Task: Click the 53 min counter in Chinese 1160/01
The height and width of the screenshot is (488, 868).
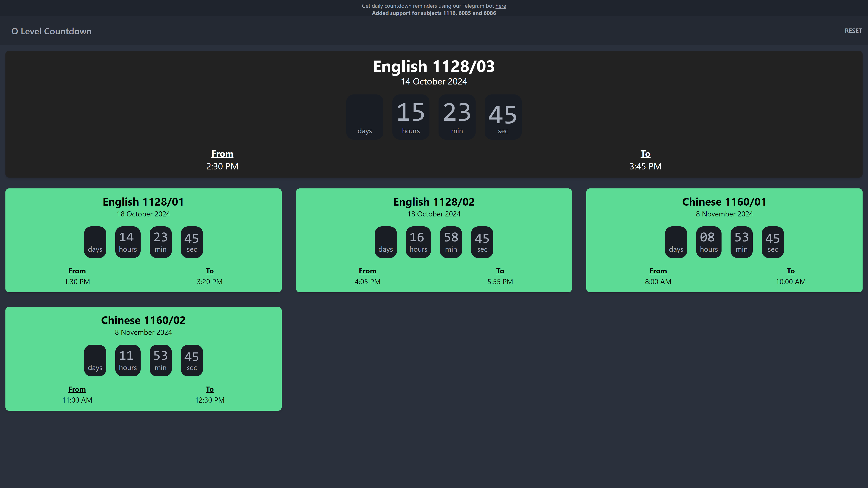Action: click(x=741, y=242)
